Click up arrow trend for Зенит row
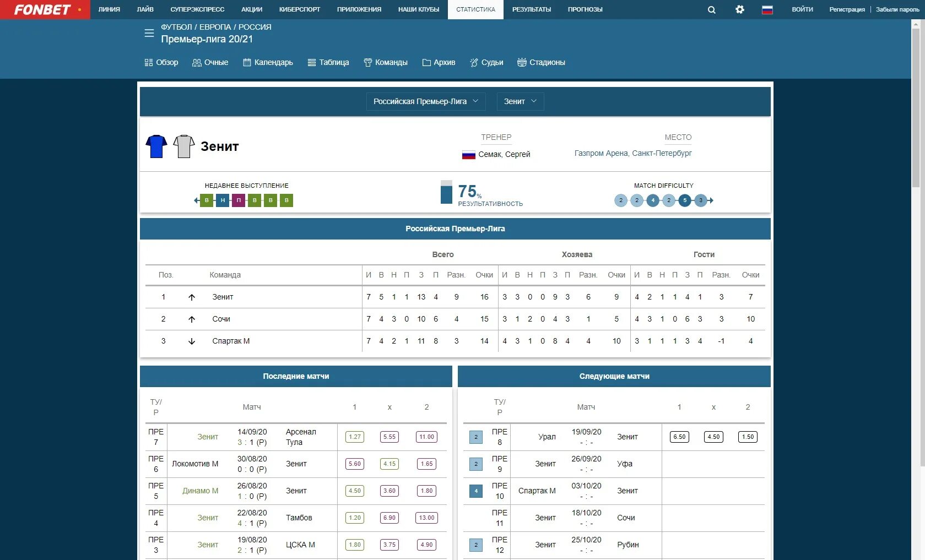Viewport: 925px width, 560px height. [192, 297]
